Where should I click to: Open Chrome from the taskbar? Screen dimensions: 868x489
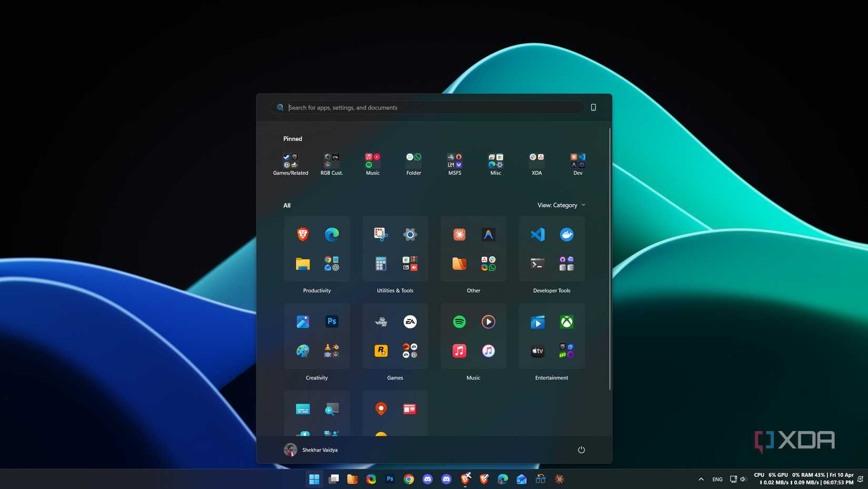pyautogui.click(x=409, y=479)
